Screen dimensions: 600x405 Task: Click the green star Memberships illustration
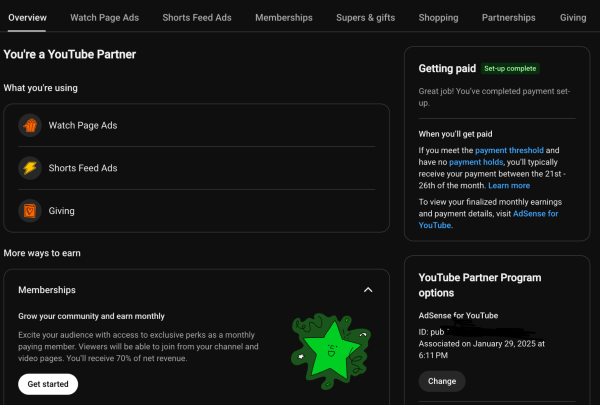tap(331, 351)
